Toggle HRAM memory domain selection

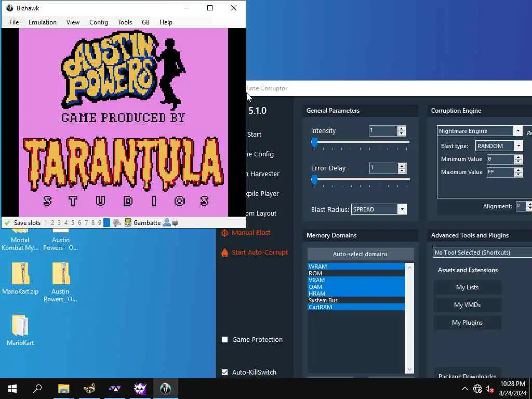[356, 294]
